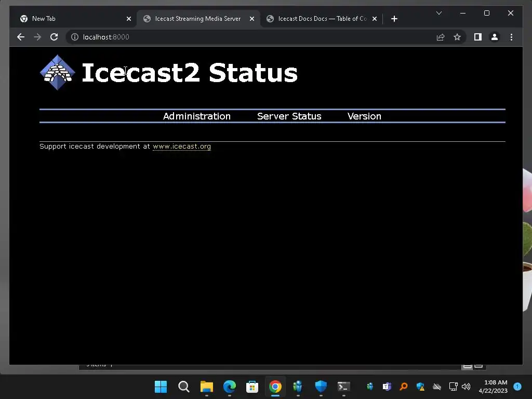The width and height of the screenshot is (532, 399).
Task: Select the Icecast Streaming Media Server tab
Action: (198, 19)
